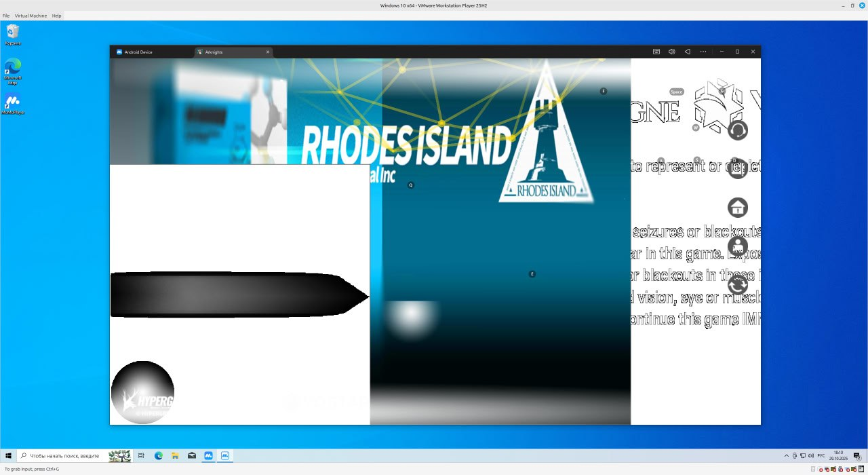
Task: Click the first MuMuPlayer taskbar icon
Action: click(x=209, y=455)
